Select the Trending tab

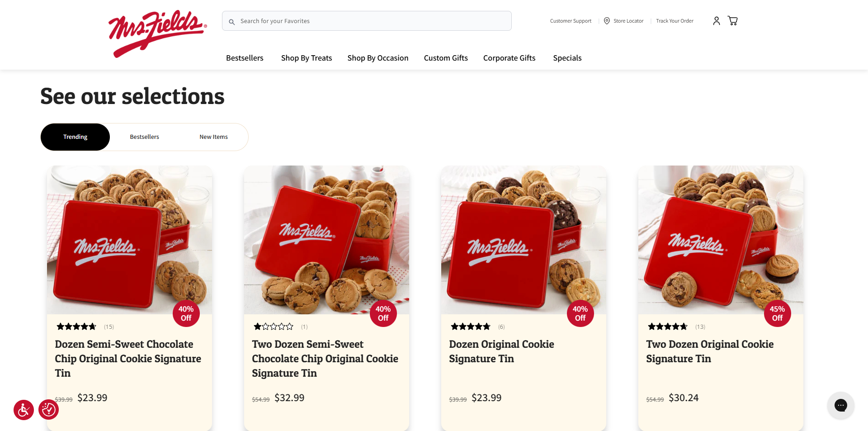[x=75, y=137]
